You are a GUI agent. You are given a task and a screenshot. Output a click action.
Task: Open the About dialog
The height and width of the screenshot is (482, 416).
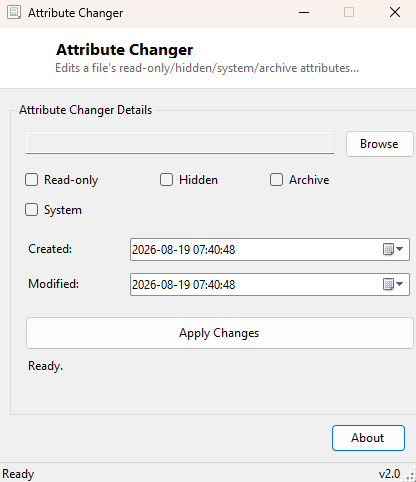point(368,438)
